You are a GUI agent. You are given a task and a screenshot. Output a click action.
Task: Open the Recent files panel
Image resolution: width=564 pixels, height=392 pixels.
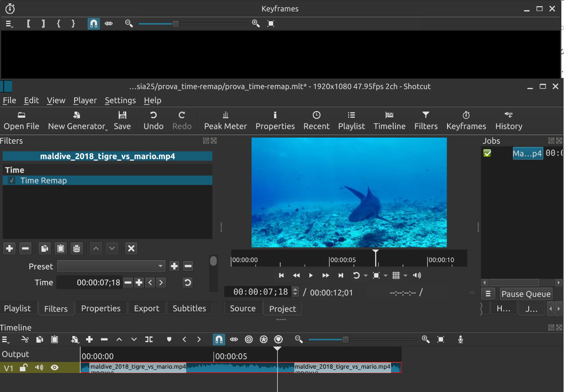[316, 120]
